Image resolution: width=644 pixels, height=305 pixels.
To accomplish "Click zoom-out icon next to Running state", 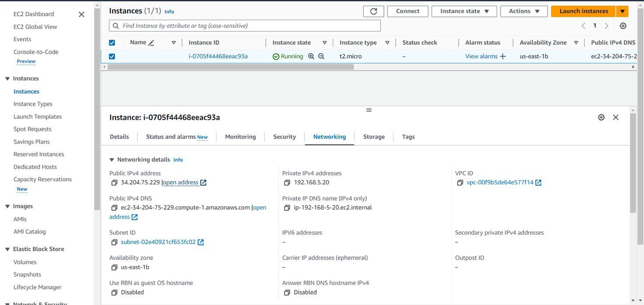I will 321,56.
